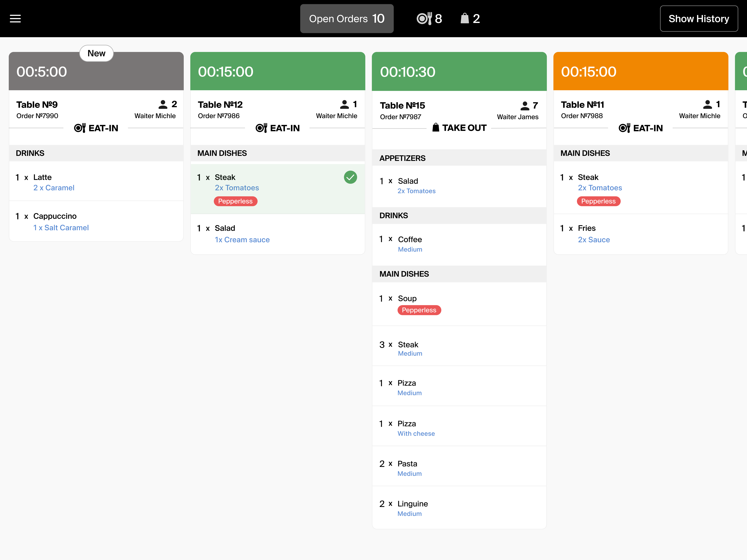
Task: Open the 00:10:30 timer header card
Action: point(459,72)
